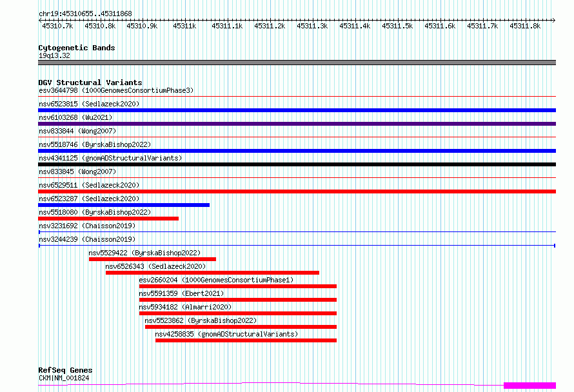
Task: Click variant label nsv6529511 (Sedlazeck2020)
Action: point(89,185)
